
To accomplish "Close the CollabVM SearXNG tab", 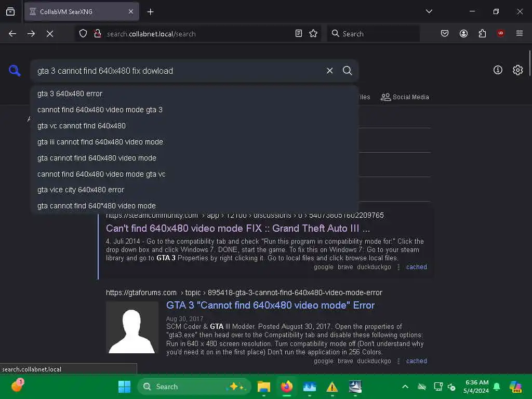I will coord(131,11).
